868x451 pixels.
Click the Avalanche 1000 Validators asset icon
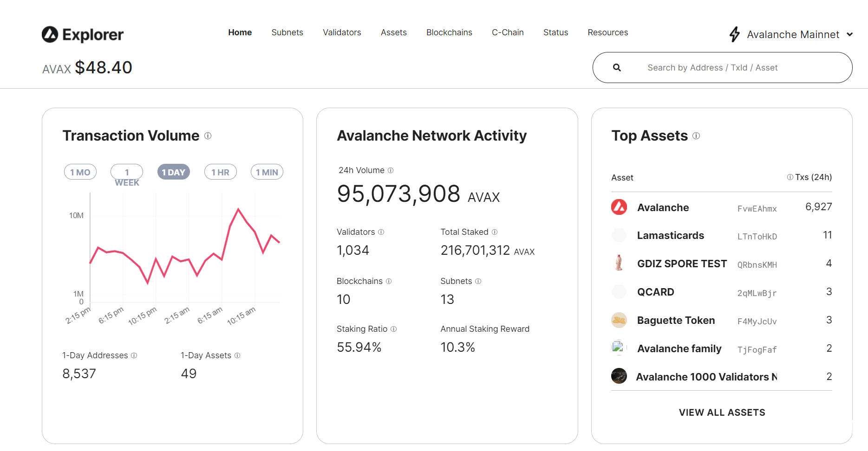pyautogui.click(x=619, y=376)
